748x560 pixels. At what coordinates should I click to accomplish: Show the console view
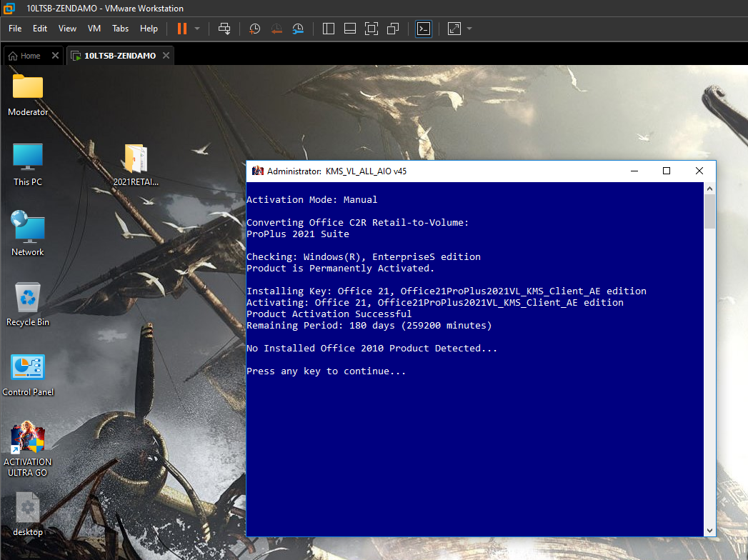(x=424, y=29)
